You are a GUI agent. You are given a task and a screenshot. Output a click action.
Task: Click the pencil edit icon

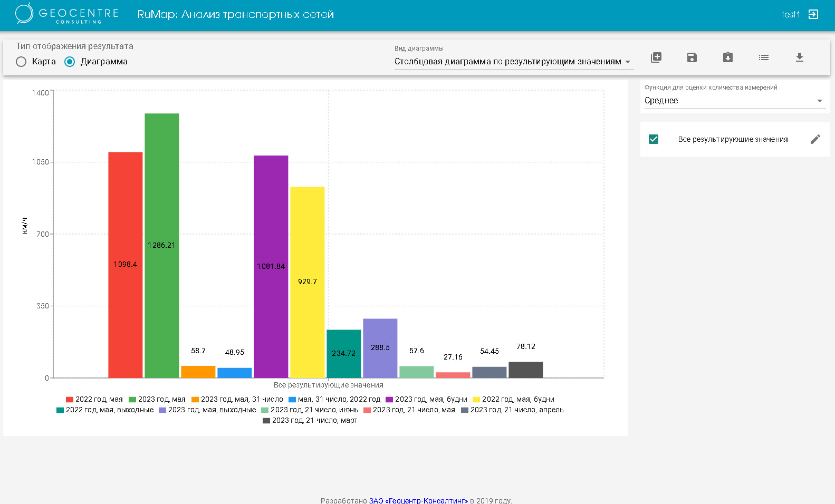(815, 139)
